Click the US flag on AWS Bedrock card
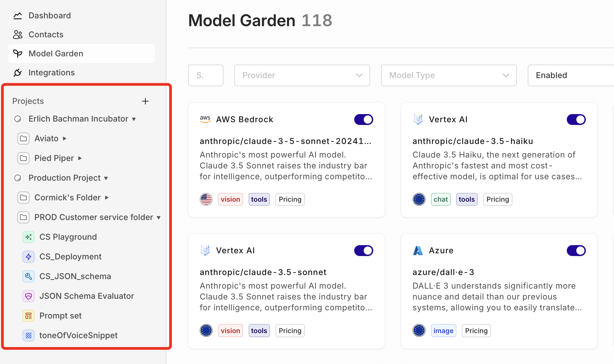Viewport: 614px width, 364px height. [x=206, y=199]
